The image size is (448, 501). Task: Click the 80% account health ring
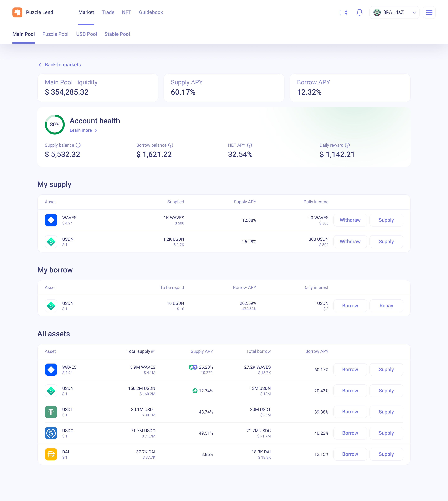click(55, 124)
